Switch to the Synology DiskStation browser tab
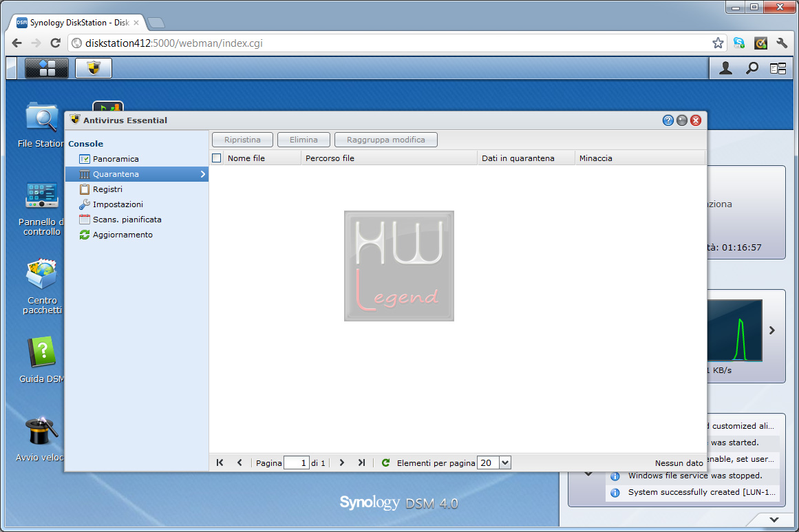Screen dimensions: 799x532 click(x=76, y=23)
